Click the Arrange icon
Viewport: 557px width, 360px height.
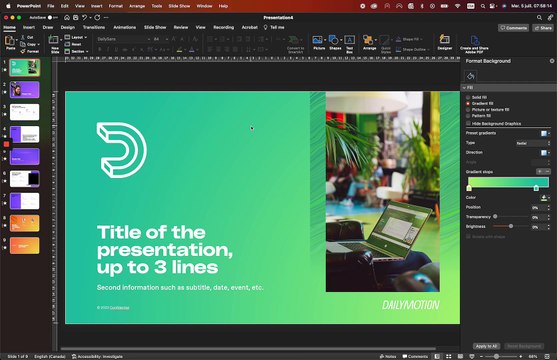[x=368, y=40]
